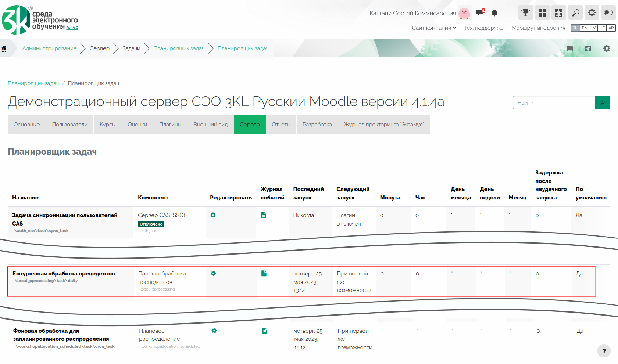The width and height of the screenshot is (618, 364).
Task: Click the breadcrumb bar block-drawer icon
Action: (x=570, y=48)
